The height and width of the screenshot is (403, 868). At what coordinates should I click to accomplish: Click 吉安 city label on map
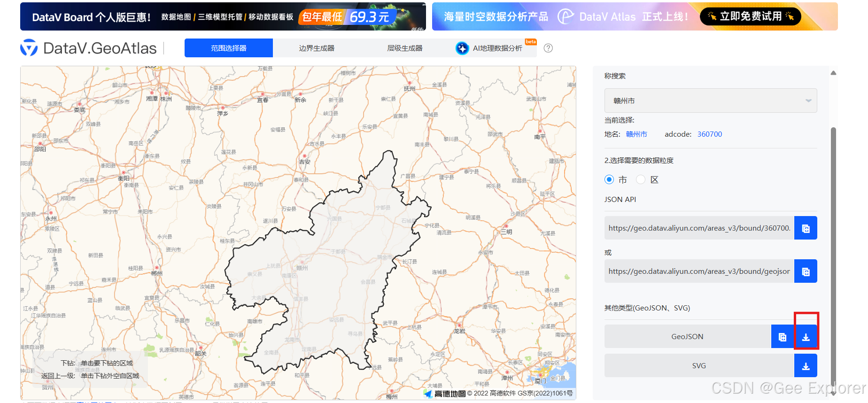(305, 162)
